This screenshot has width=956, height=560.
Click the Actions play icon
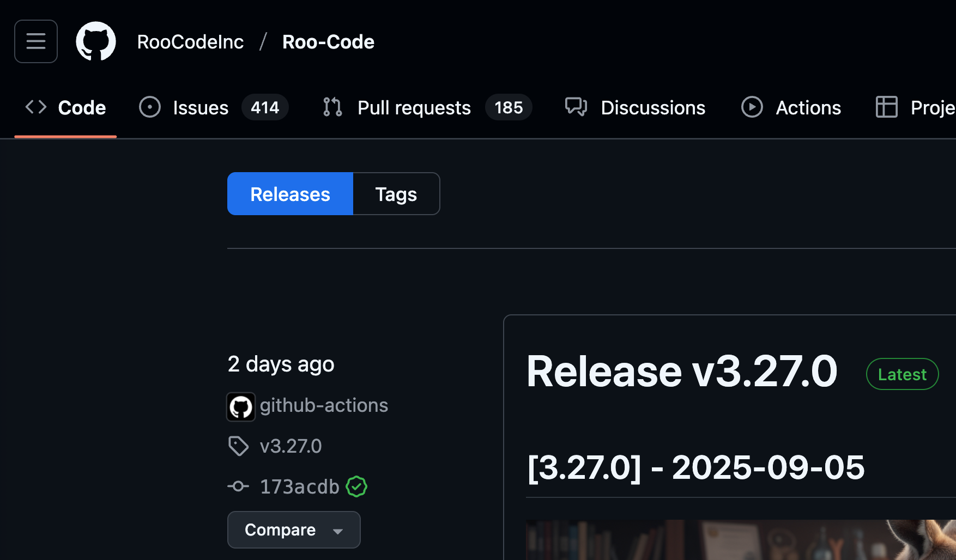(752, 107)
